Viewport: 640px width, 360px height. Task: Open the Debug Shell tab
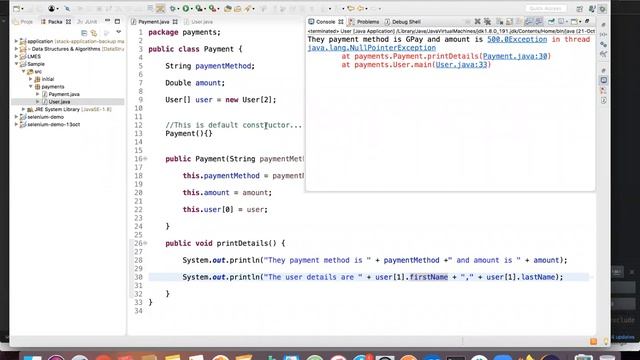[402, 22]
